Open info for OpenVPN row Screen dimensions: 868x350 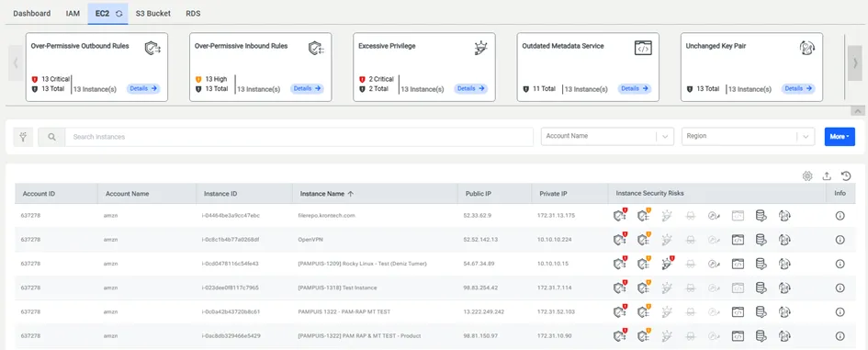click(840, 240)
